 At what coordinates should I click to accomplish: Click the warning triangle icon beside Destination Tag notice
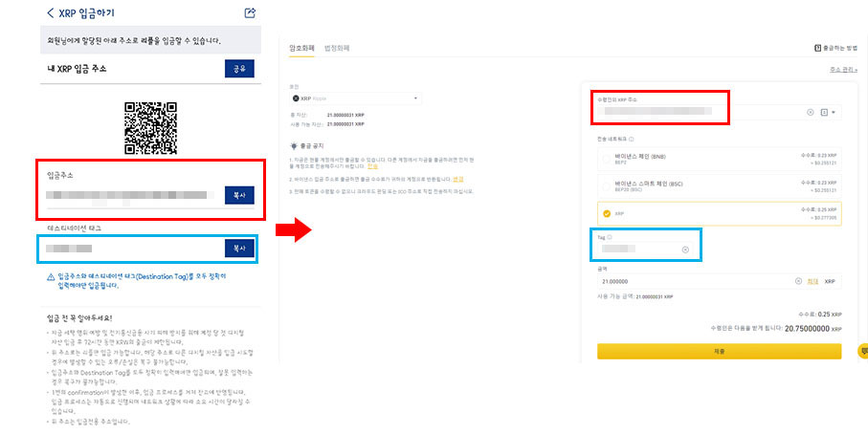(51, 277)
